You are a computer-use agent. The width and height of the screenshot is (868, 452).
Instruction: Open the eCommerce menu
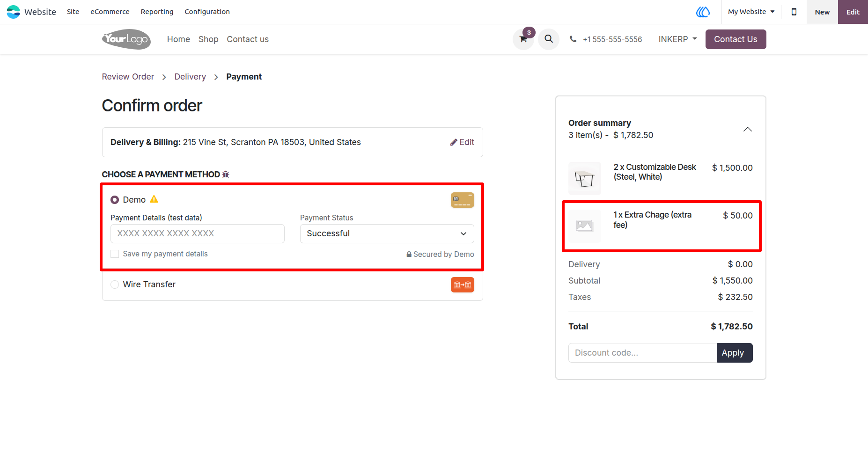coord(110,12)
